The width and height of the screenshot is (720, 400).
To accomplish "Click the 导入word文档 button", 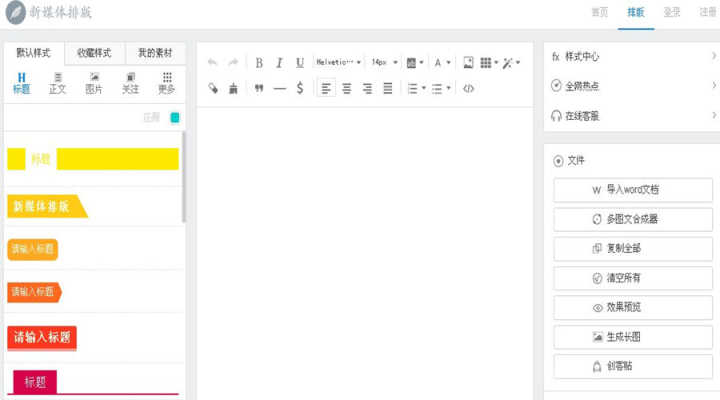I will pyautogui.click(x=633, y=190).
